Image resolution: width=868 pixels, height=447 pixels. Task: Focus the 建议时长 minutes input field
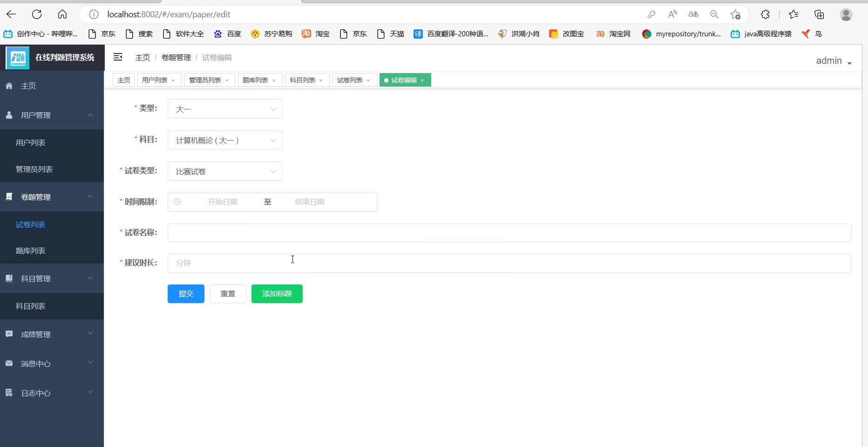point(509,263)
